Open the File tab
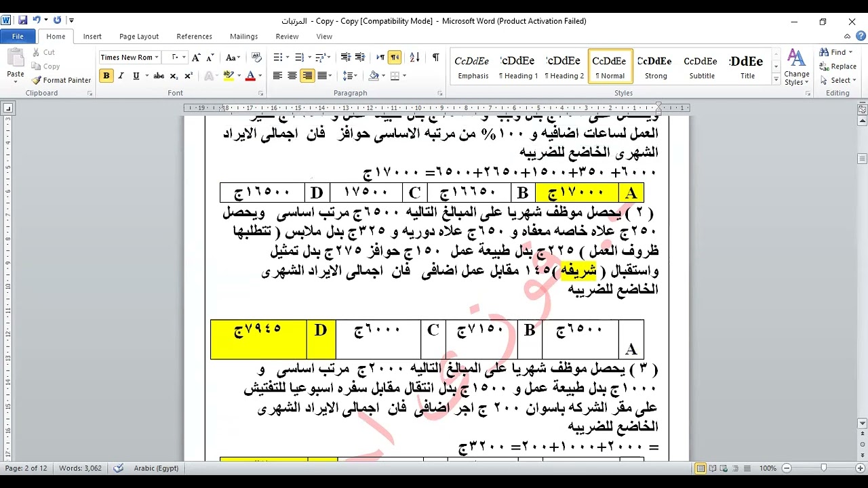The width and height of the screenshot is (868, 488). 18,37
